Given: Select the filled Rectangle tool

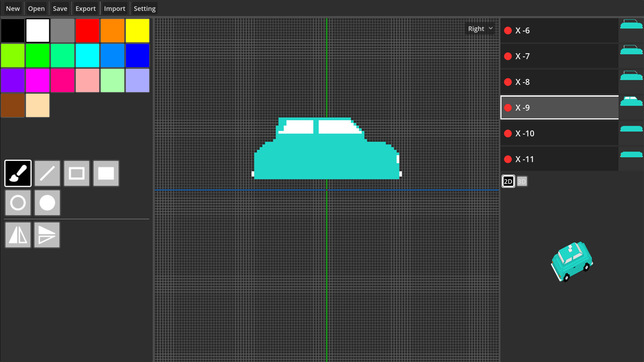Looking at the screenshot, I should point(106,173).
